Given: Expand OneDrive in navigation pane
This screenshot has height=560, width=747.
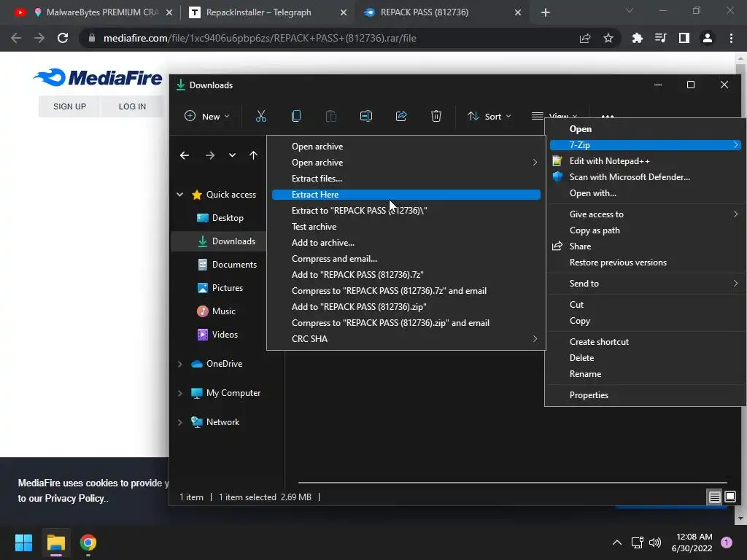Looking at the screenshot, I should pos(180,364).
